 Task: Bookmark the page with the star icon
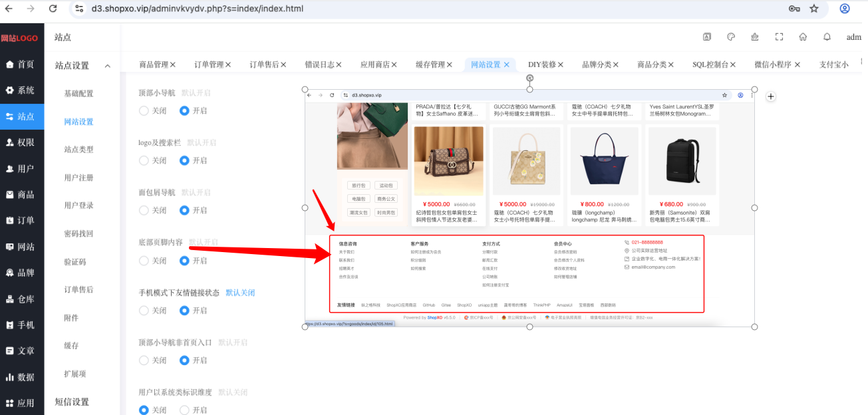click(814, 9)
